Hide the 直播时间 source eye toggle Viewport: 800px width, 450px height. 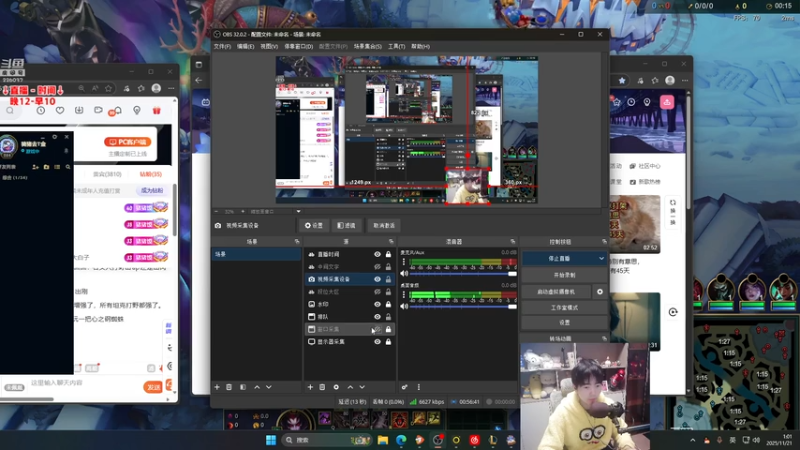(378, 254)
